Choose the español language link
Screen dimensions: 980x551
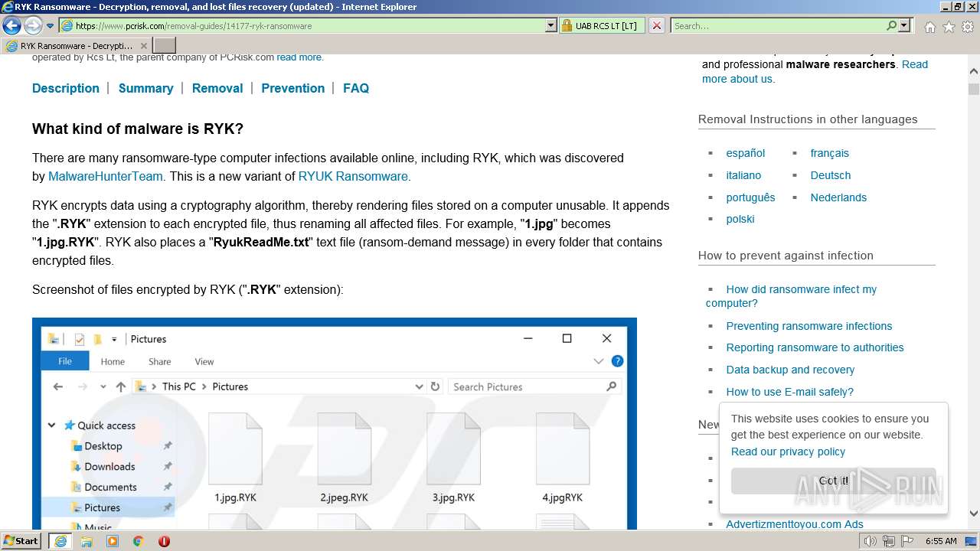(x=746, y=153)
